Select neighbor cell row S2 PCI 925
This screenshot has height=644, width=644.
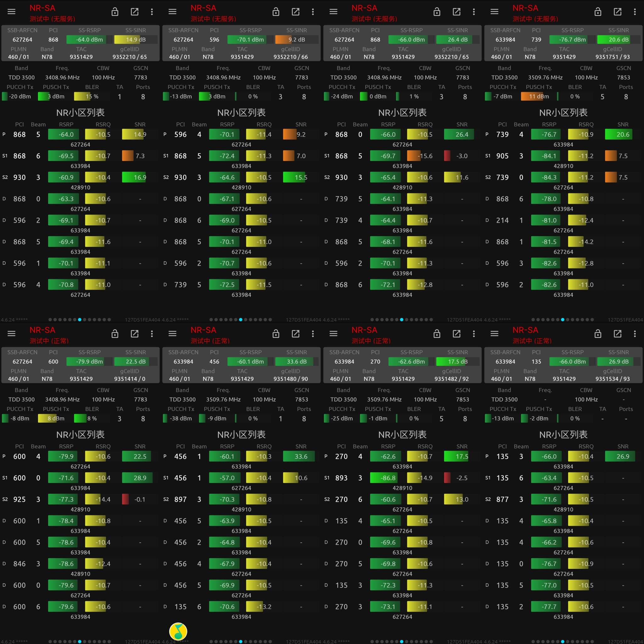(80, 503)
